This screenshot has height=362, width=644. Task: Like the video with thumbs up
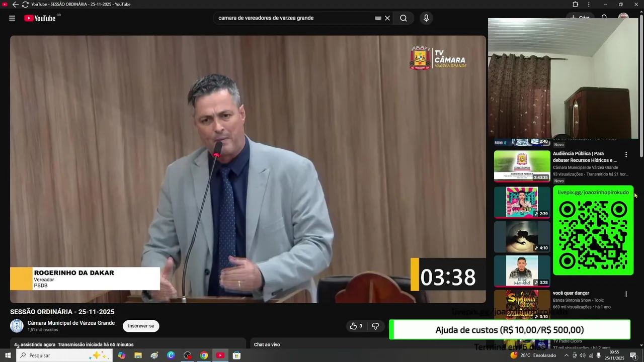(x=356, y=326)
